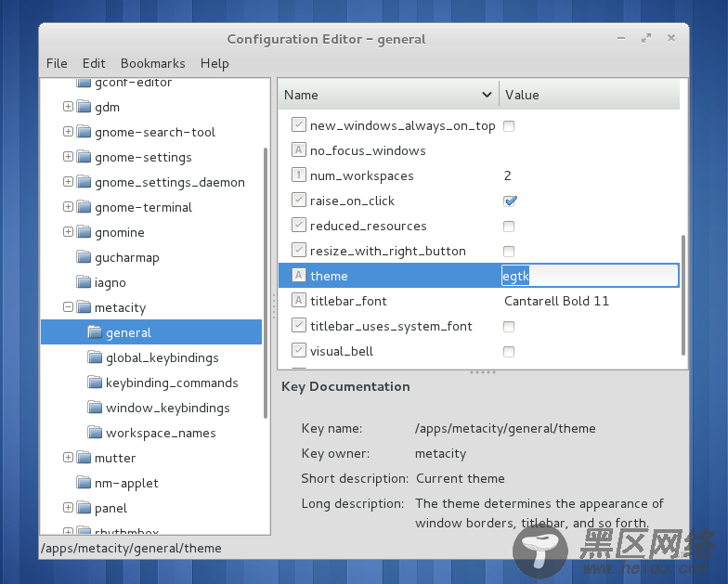Open the Edit menu
728x584 pixels.
pyautogui.click(x=94, y=63)
